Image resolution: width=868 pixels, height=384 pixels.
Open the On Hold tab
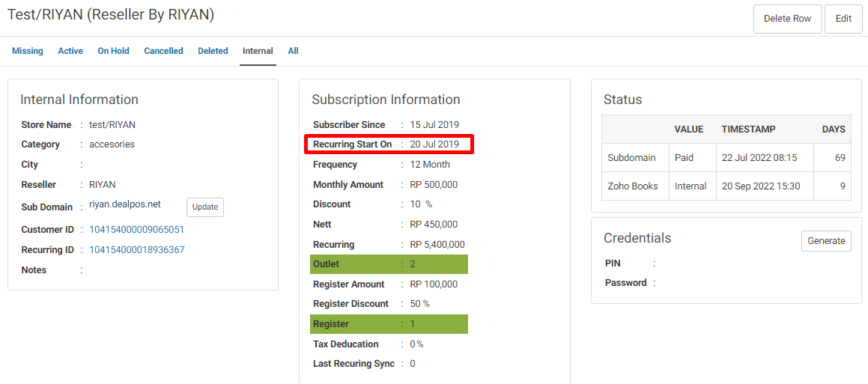[x=114, y=51]
